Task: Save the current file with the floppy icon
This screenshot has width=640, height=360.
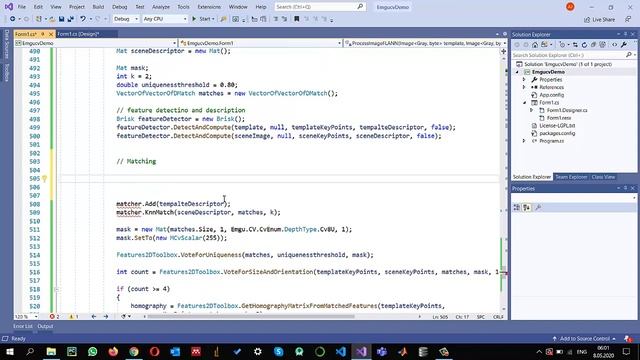Action: pyautogui.click(x=61, y=19)
